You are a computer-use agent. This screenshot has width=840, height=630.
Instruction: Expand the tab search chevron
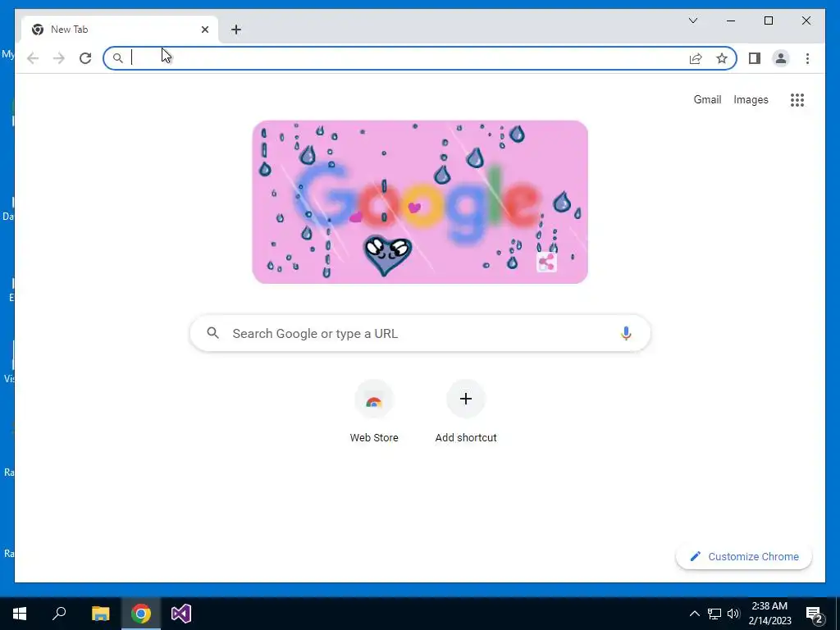[692, 21]
